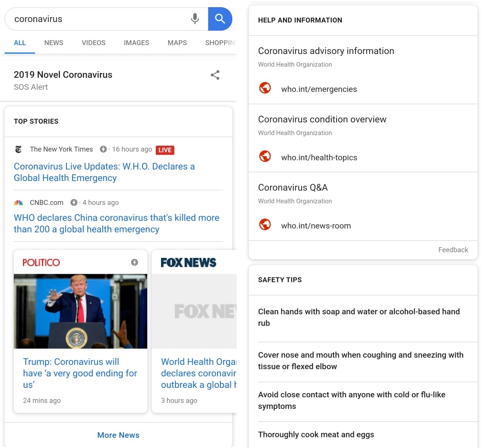The height and width of the screenshot is (448, 488).
Task: Click Coronavirus condition overview title
Action: (322, 119)
